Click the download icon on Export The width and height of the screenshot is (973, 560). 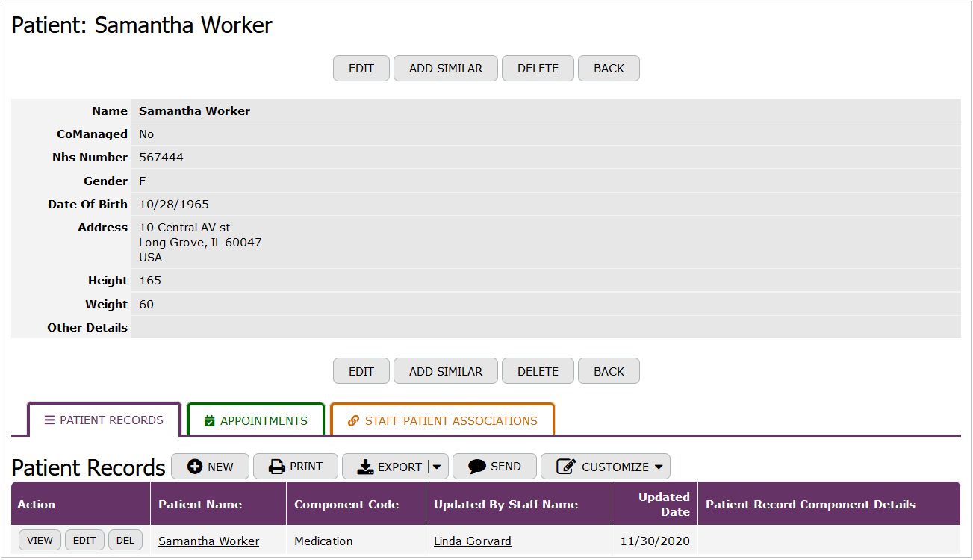point(365,467)
